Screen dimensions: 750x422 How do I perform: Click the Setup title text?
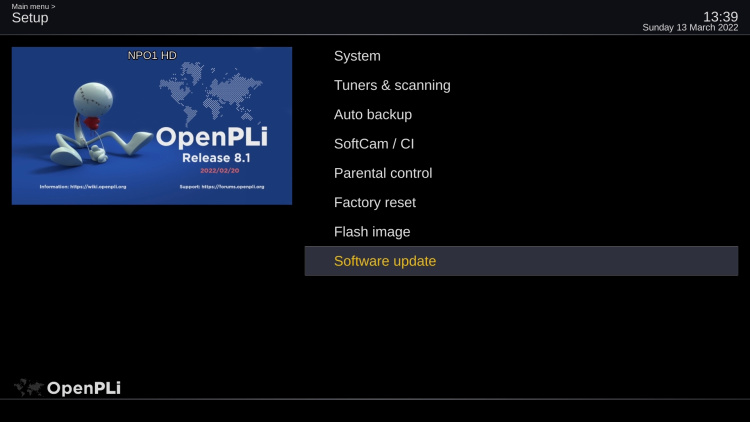30,18
